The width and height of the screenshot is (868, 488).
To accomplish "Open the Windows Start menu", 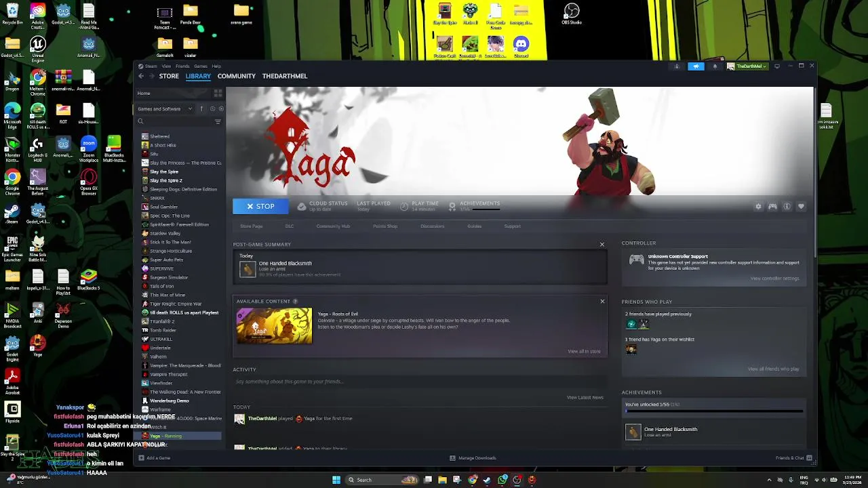I will pos(336,480).
